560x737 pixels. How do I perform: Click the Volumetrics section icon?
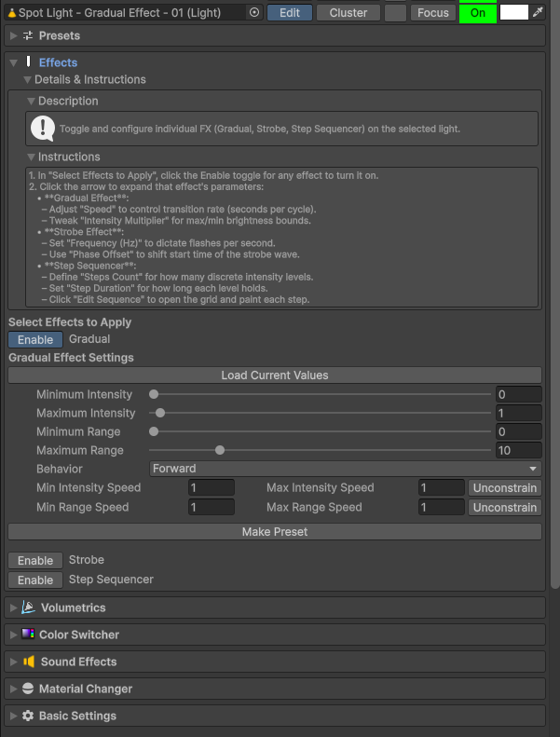point(28,607)
